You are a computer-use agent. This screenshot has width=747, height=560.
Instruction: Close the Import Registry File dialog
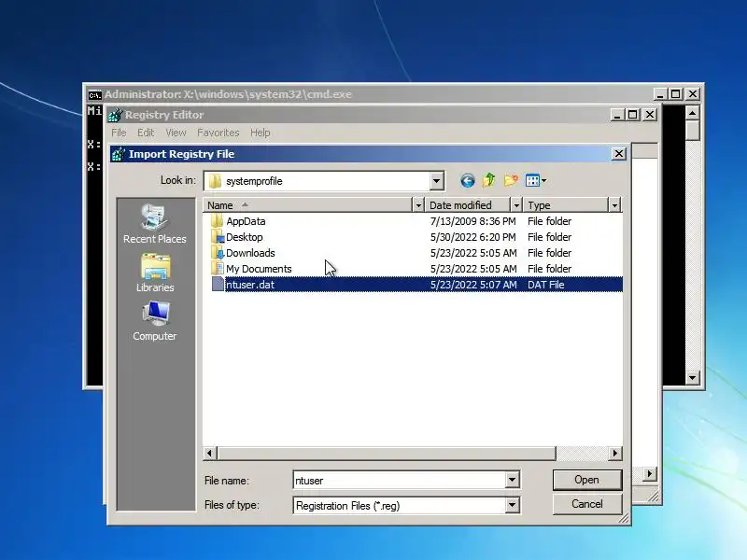(618, 154)
